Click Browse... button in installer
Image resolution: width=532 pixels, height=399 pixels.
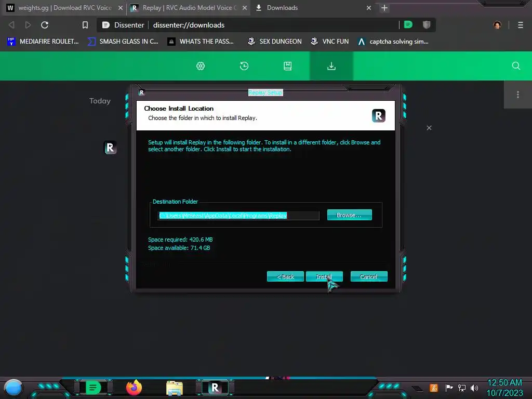click(350, 215)
